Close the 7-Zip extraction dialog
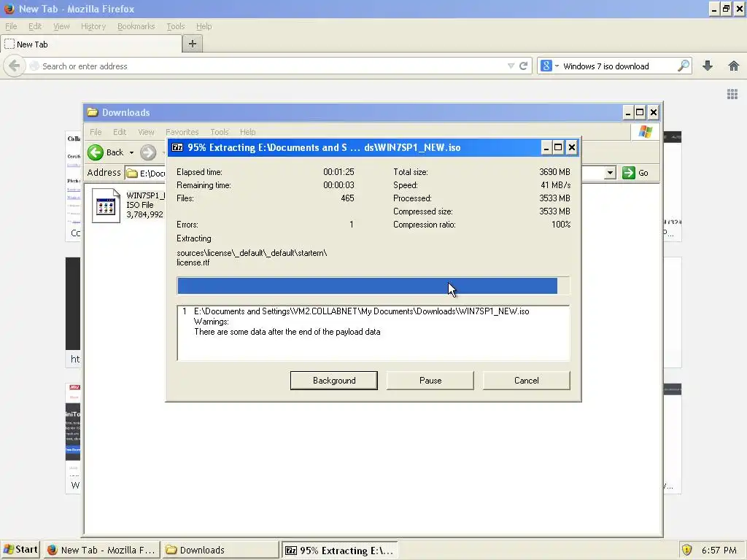 click(x=572, y=147)
